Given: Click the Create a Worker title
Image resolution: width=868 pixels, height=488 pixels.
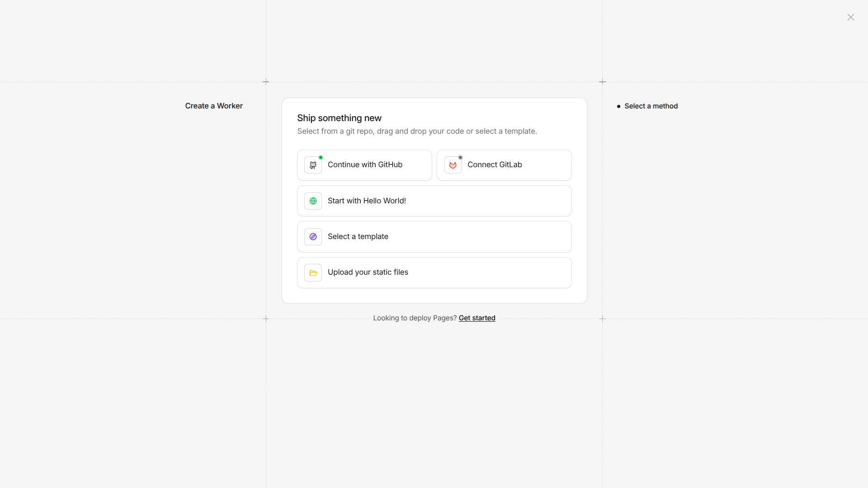Looking at the screenshot, I should click(x=214, y=106).
